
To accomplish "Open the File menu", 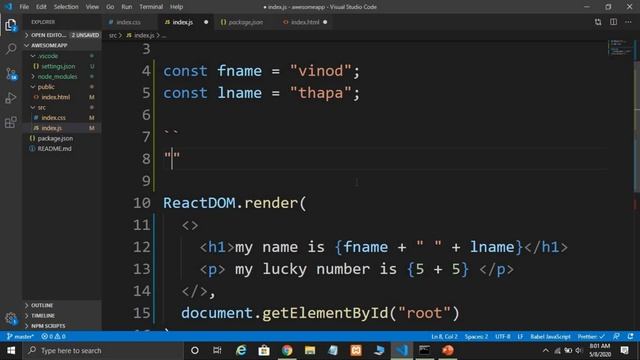I will click(24, 7).
